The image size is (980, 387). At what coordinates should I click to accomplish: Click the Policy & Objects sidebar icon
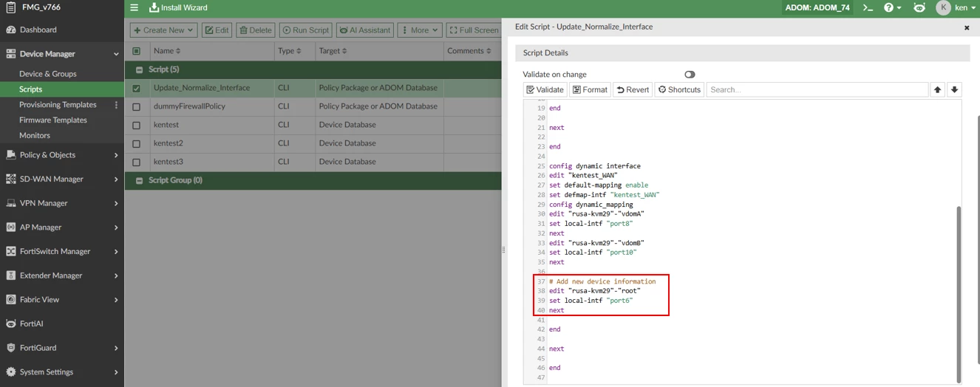coord(10,155)
